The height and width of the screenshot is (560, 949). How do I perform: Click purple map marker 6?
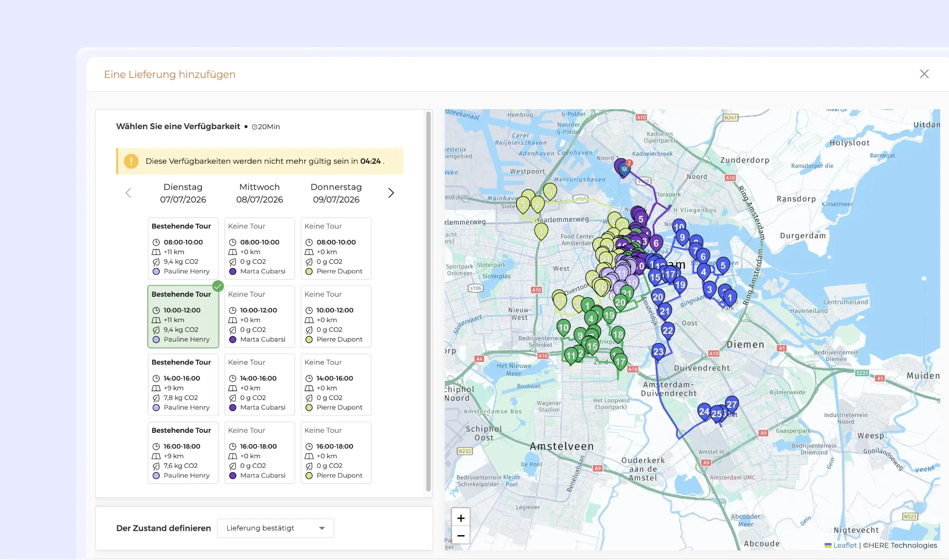click(x=656, y=243)
